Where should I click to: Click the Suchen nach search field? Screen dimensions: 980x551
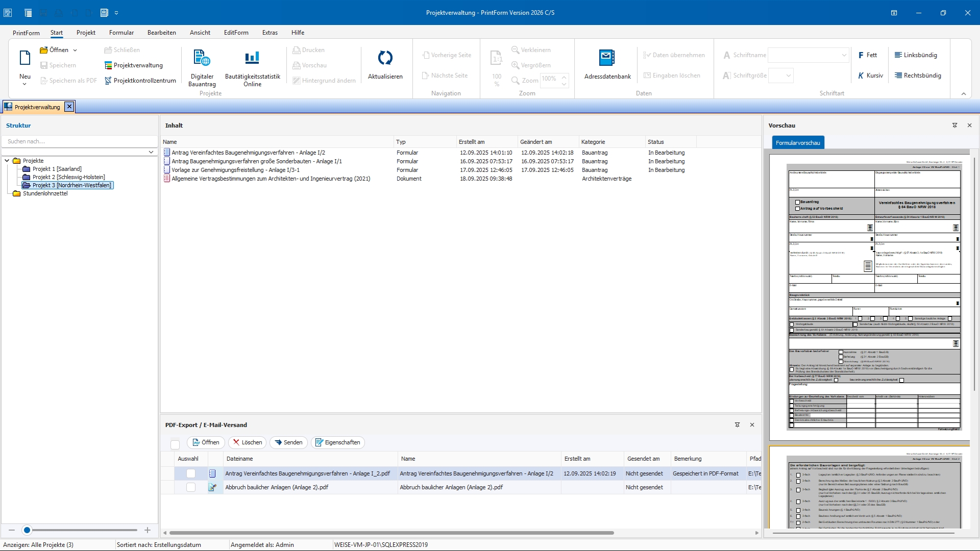[x=79, y=142]
